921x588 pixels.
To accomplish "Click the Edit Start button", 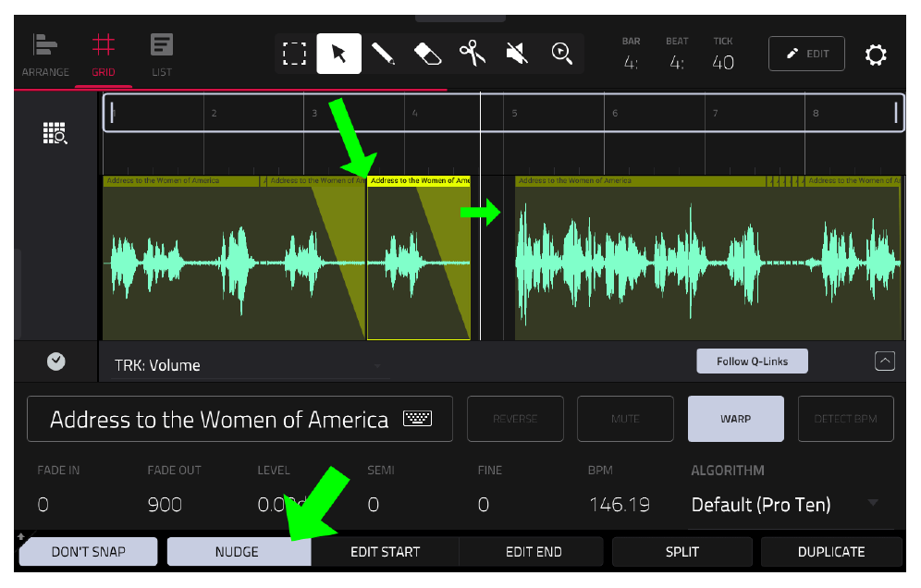I will [386, 552].
